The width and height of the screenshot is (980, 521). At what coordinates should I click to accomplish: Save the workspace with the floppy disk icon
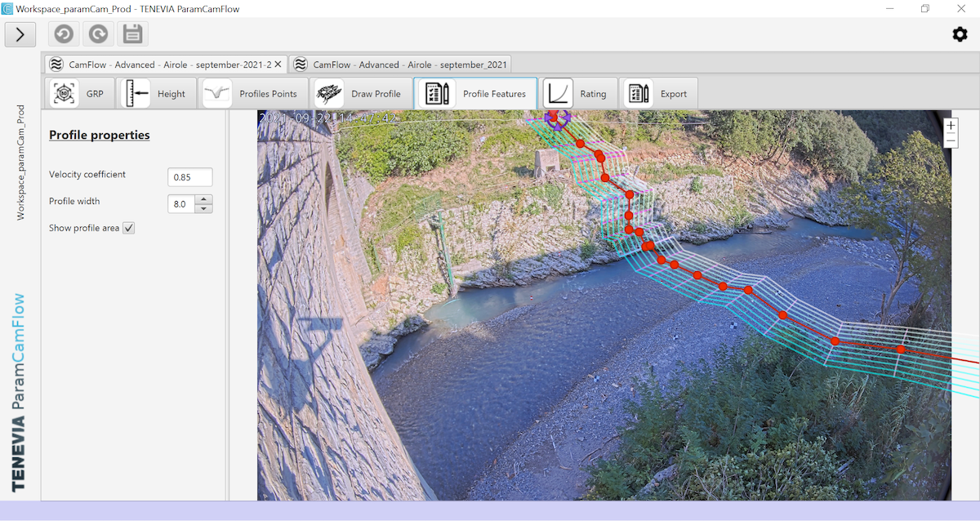(x=132, y=34)
